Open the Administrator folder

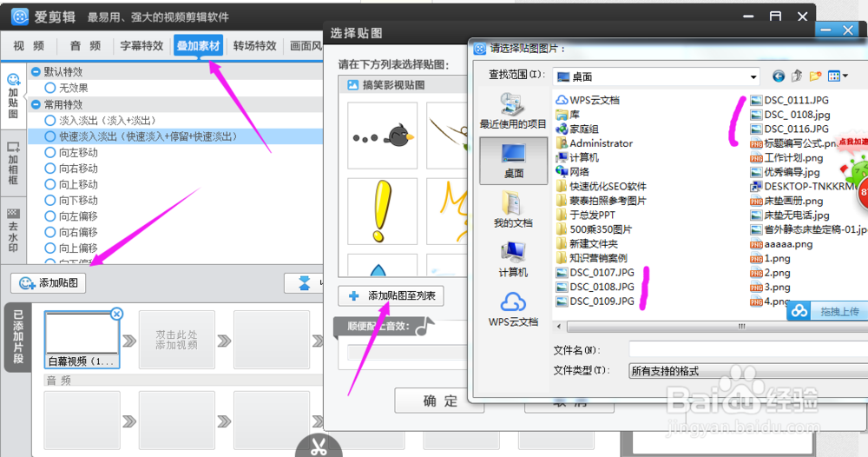tap(595, 142)
